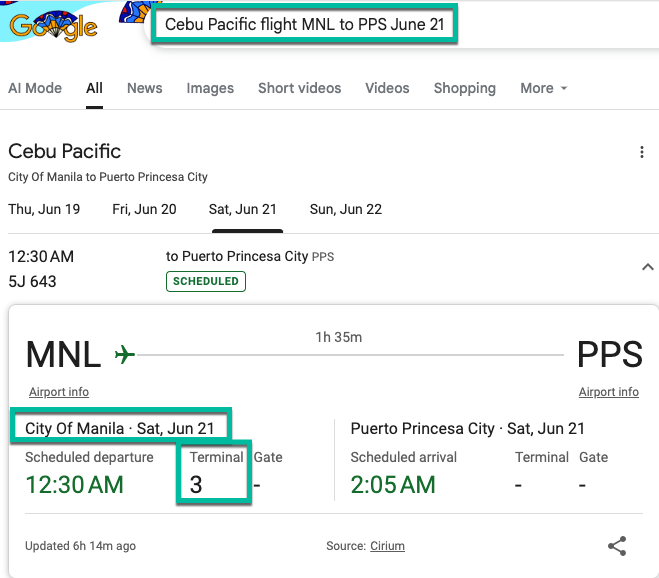Open the Shopping tab
The image size is (659, 578).
[x=465, y=88]
